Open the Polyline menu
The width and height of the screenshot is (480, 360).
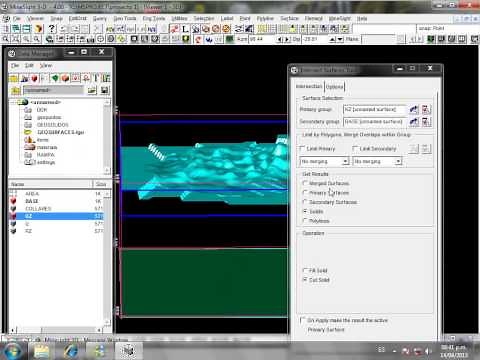pyautogui.click(x=265, y=18)
